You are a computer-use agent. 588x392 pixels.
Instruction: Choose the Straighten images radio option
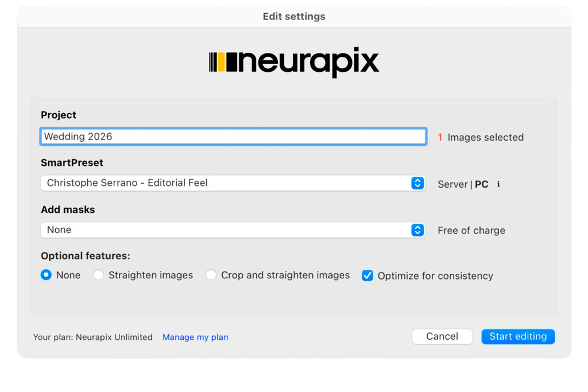coord(99,275)
